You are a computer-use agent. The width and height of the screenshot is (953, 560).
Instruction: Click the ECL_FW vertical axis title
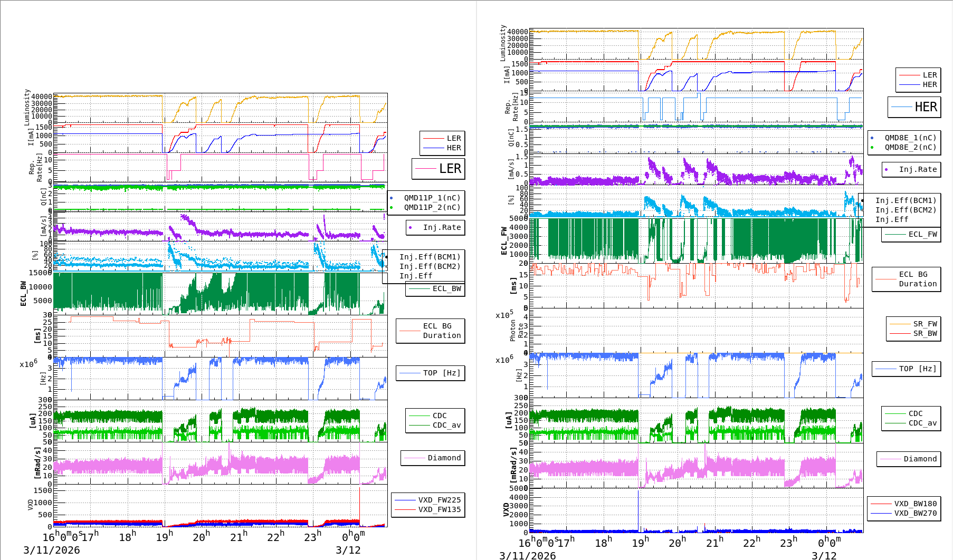pos(504,241)
